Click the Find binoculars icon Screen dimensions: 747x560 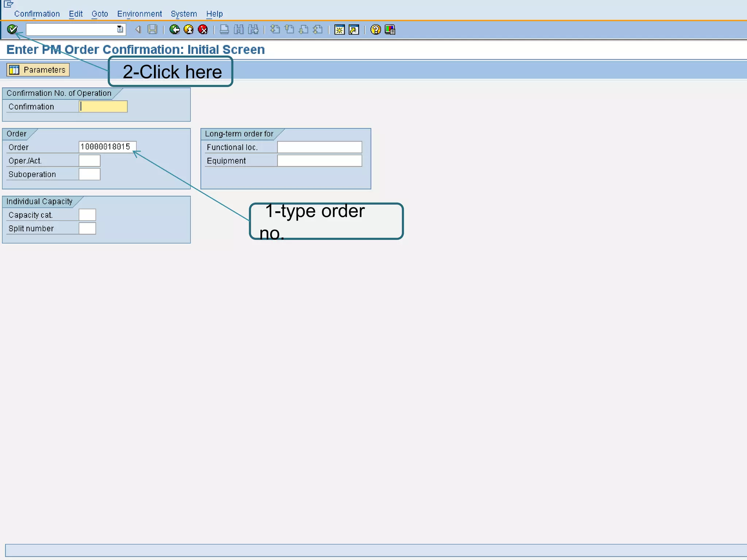click(x=239, y=30)
